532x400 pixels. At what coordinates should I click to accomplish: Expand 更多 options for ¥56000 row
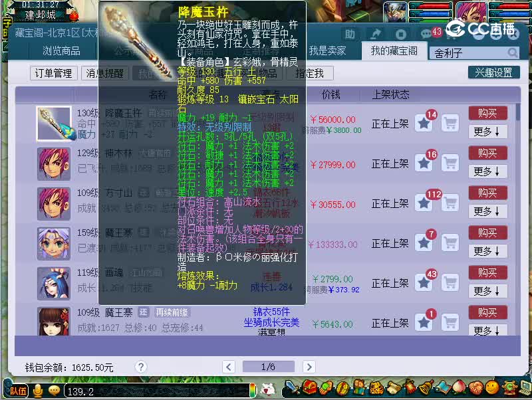click(488, 132)
